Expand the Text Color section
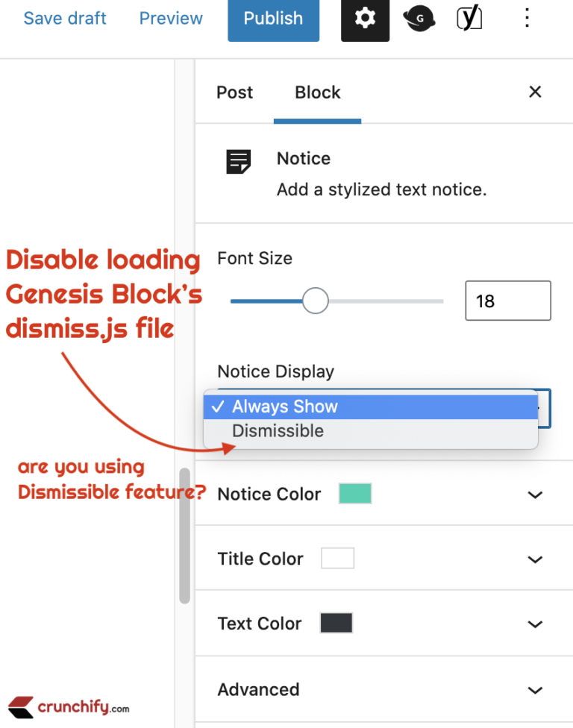This screenshot has width=573, height=728. click(535, 624)
